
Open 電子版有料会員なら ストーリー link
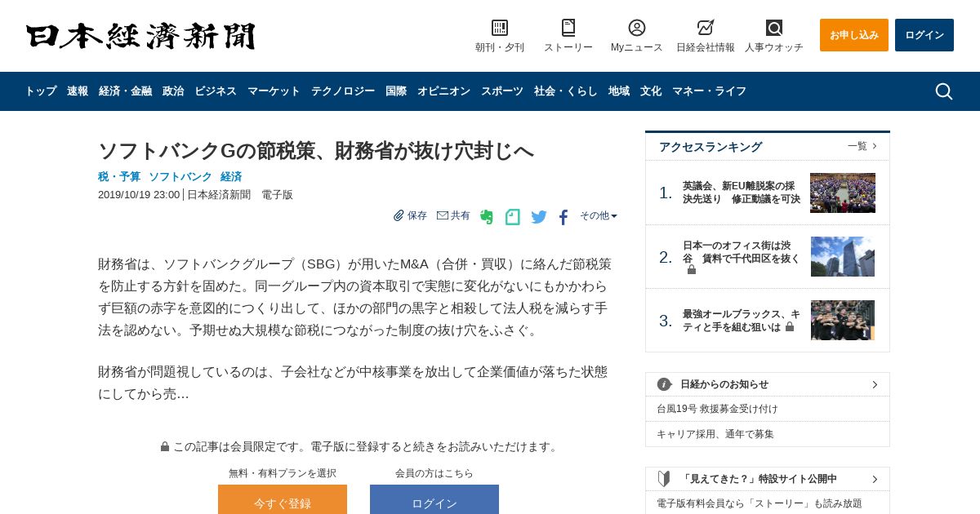pos(759,503)
